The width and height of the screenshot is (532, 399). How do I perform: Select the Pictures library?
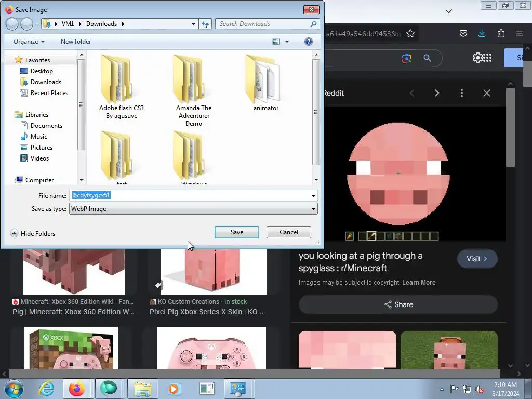42,147
